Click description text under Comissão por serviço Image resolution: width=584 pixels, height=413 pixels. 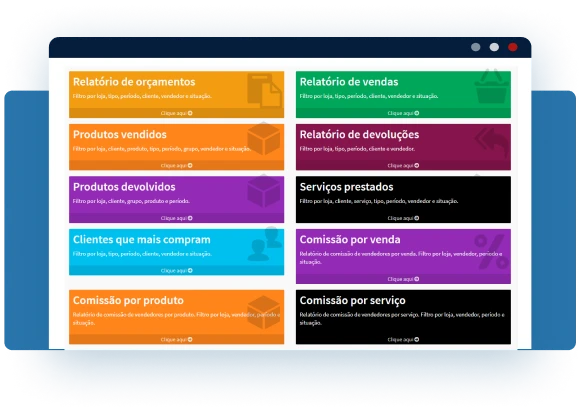[402, 319]
